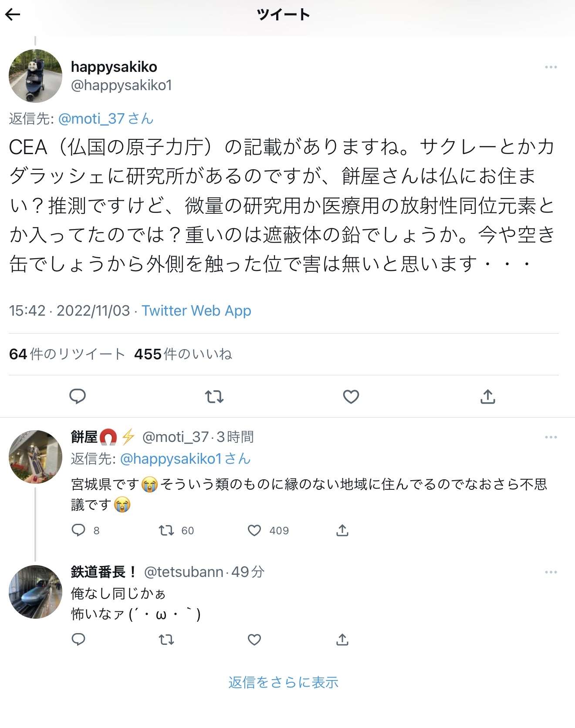This screenshot has width=575, height=728.
Task: Reply to 鉄道番長's tweet
Action: click(x=78, y=639)
